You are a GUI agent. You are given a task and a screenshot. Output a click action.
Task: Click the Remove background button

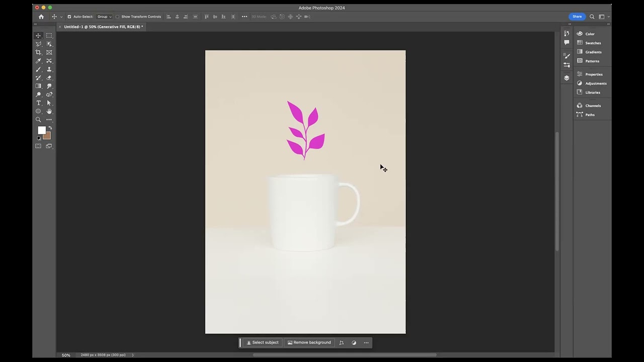tap(309, 343)
